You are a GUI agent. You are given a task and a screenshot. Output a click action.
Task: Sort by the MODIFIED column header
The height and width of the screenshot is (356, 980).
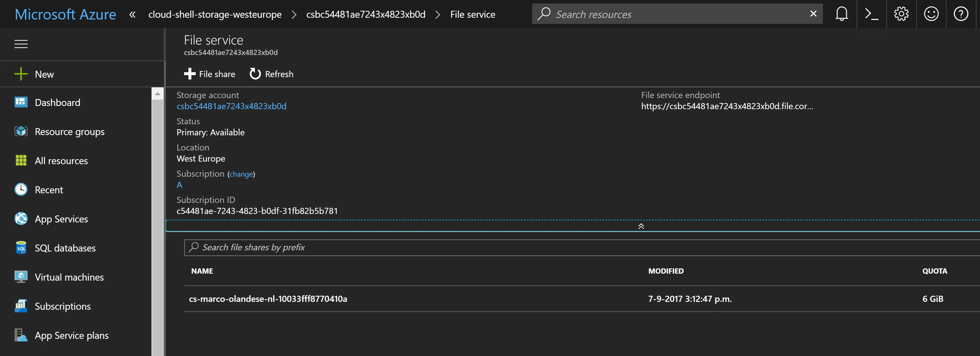click(666, 271)
